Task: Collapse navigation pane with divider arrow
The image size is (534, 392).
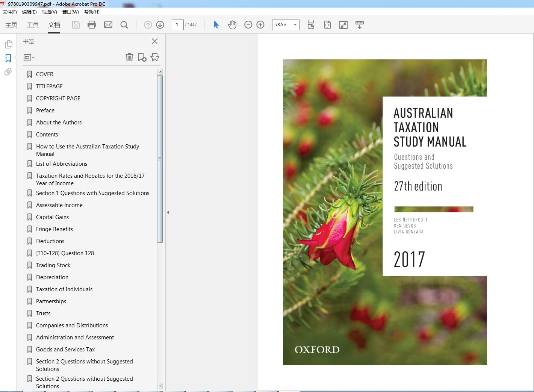Action: 168,212
